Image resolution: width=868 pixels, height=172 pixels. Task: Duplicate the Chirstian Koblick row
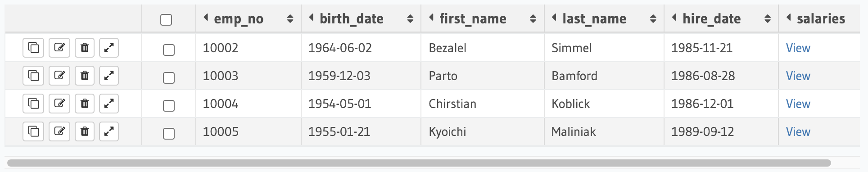[33, 104]
